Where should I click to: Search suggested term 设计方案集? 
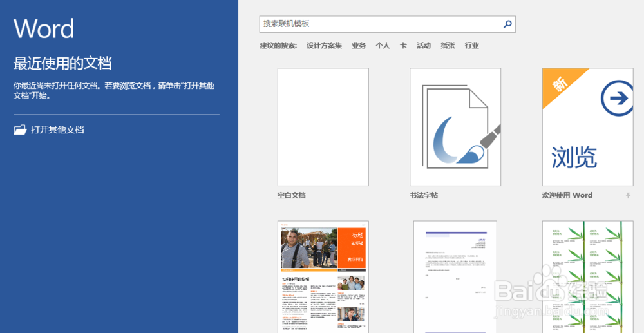324,46
